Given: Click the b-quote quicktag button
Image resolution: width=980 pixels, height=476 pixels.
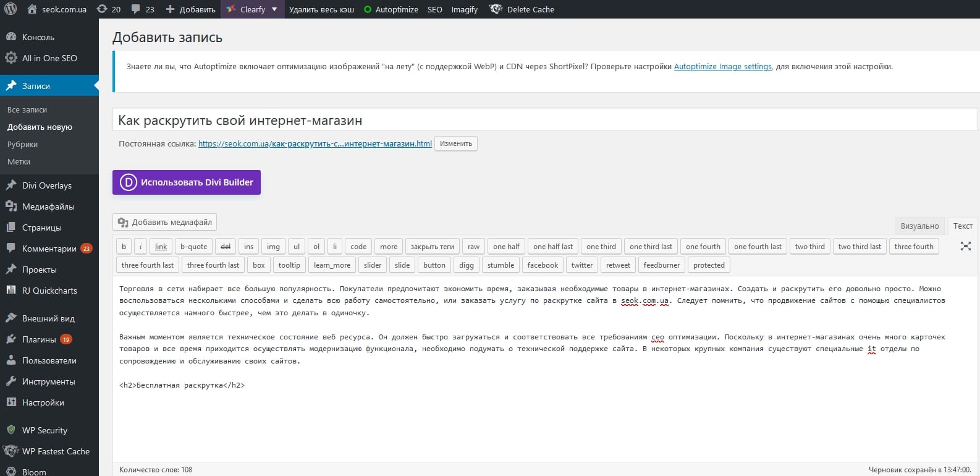Looking at the screenshot, I should (194, 246).
